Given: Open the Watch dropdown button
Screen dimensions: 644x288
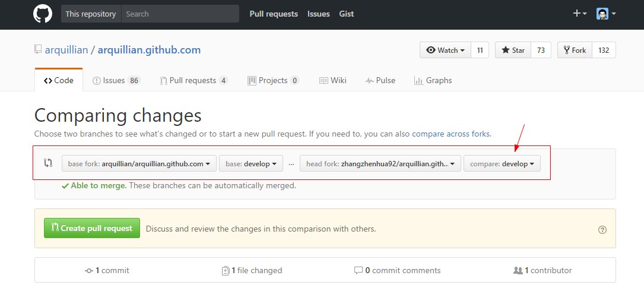Looking at the screenshot, I should coord(445,50).
